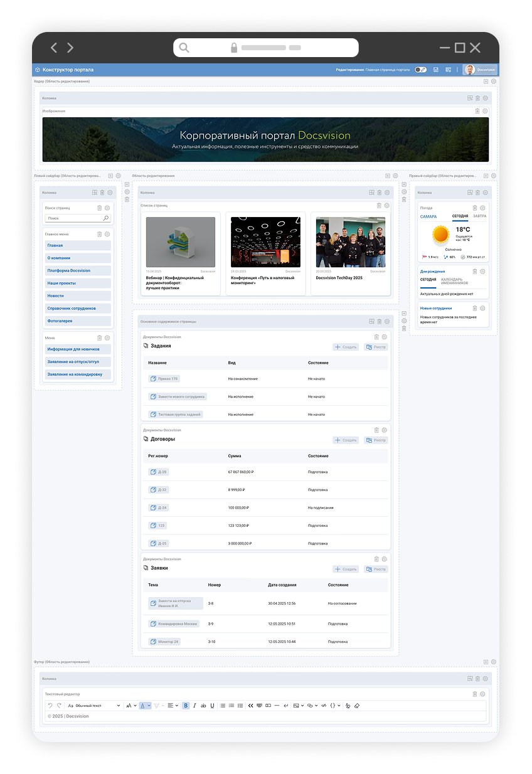Open the Справочник сотрудников menu link
This screenshot has width=532, height=774.
pos(72,309)
